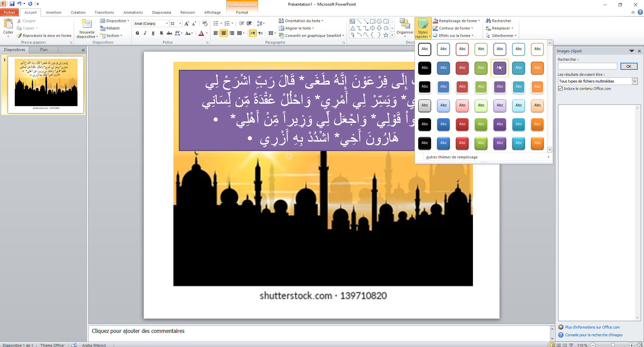The image size is (644, 347).
Task: Pick the orange Abc style in the bottom row
Action: tap(537, 143)
